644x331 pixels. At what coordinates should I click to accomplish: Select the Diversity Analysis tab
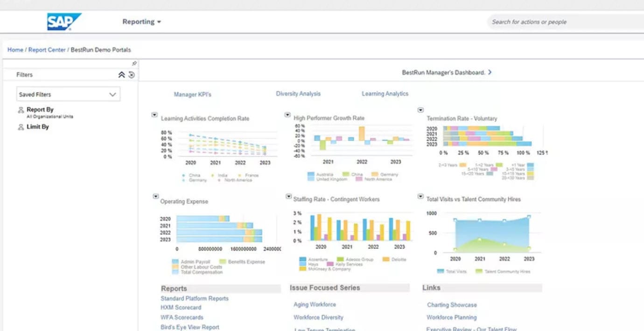[x=298, y=93]
